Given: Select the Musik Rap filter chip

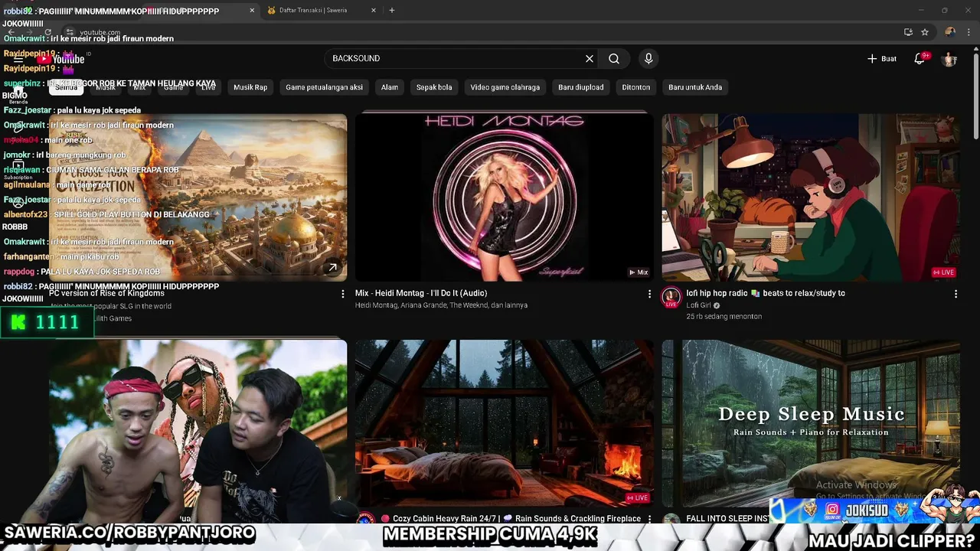Looking at the screenshot, I should coord(250,87).
